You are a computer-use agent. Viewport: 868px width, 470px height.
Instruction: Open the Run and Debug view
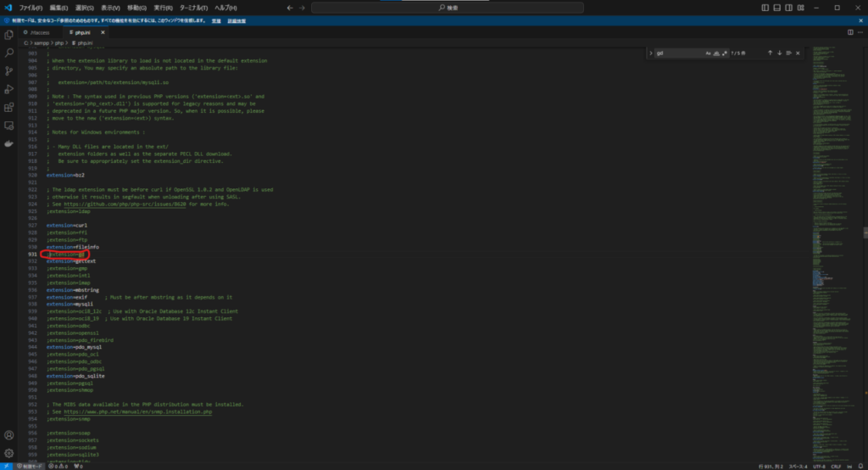[9, 89]
